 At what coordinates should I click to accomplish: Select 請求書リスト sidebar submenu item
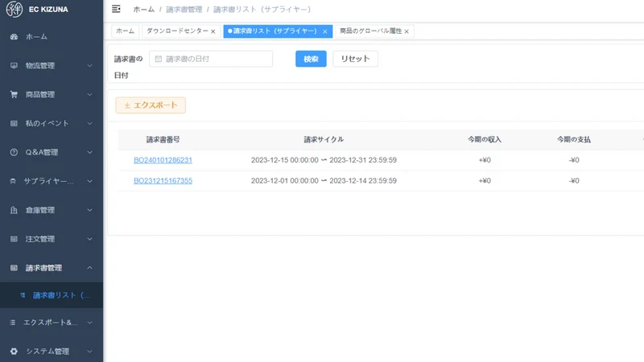pos(52,295)
